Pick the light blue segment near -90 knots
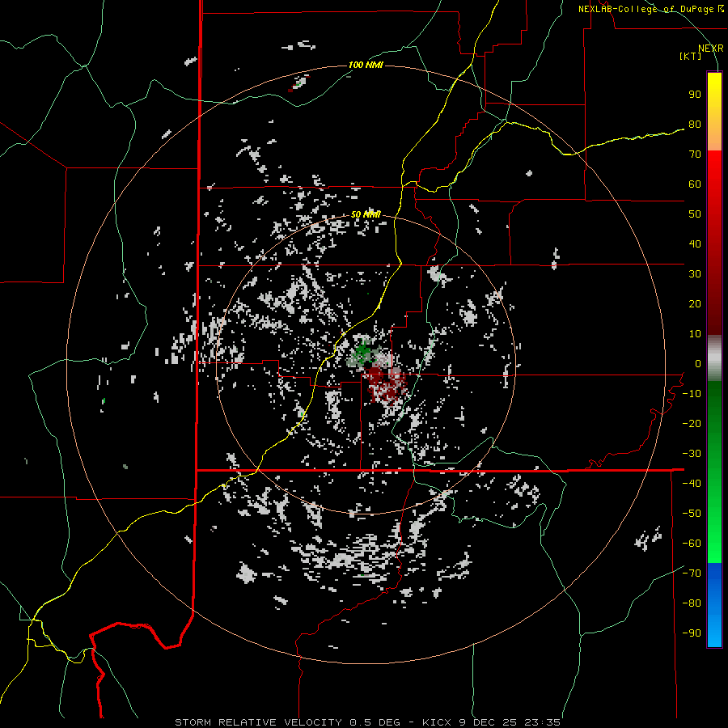 (714, 632)
